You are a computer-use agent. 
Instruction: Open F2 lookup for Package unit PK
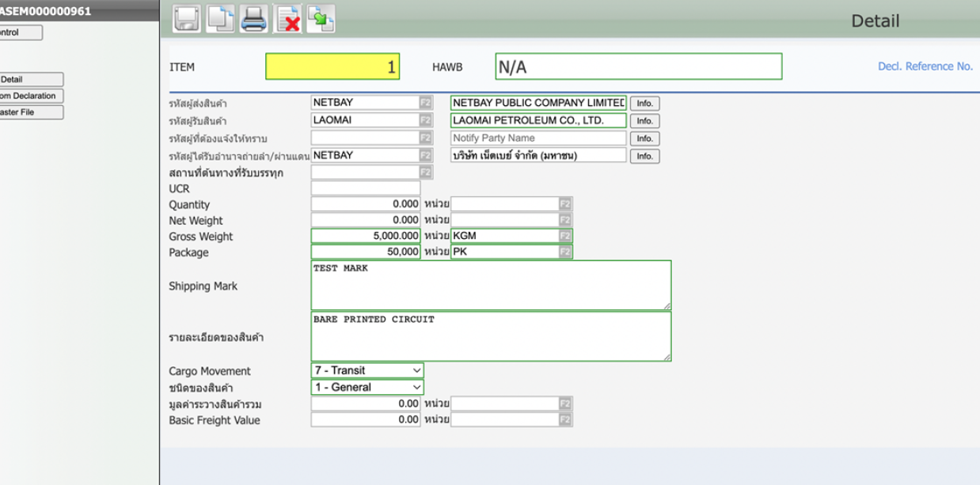(x=565, y=252)
